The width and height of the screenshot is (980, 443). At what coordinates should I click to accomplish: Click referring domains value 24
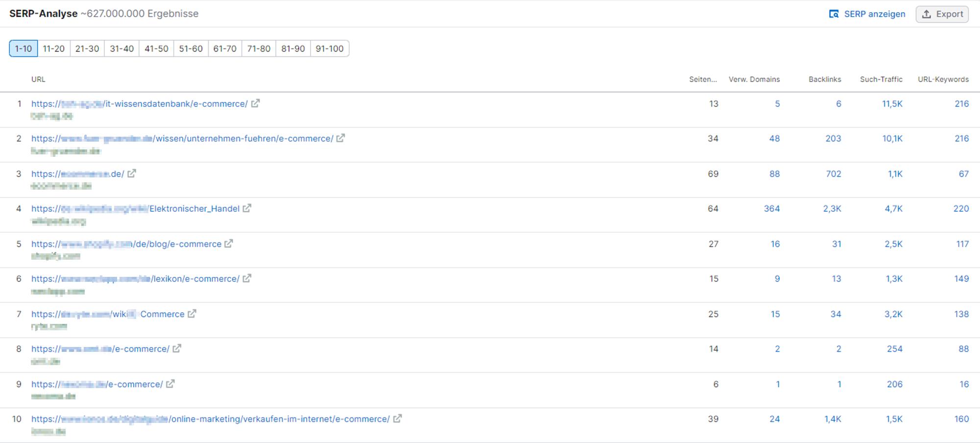[x=774, y=418]
